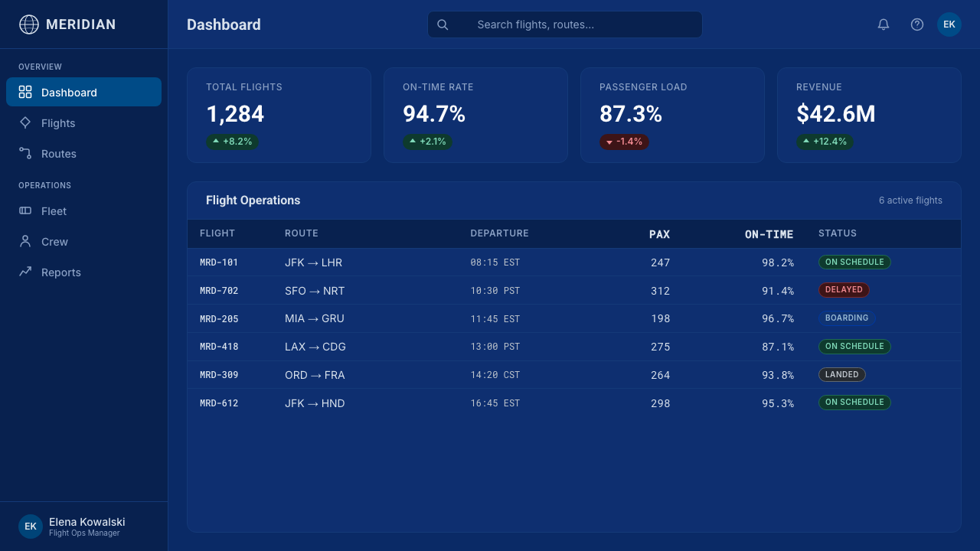This screenshot has width=980, height=551.
Task: Sort the table by the PAX column header
Action: (659, 234)
